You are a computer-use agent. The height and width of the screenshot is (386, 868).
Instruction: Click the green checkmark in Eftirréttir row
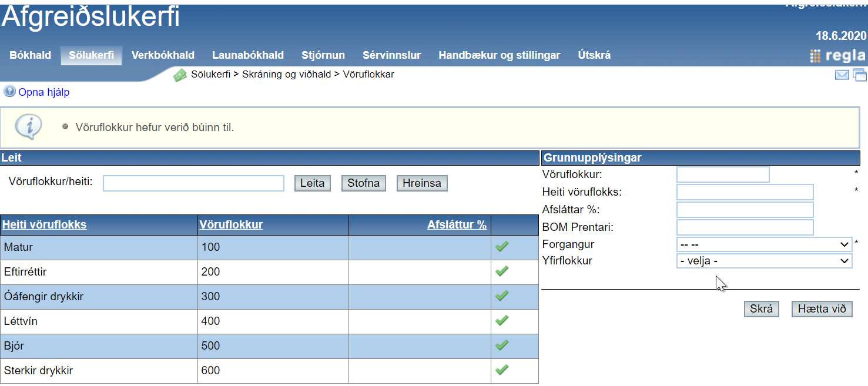click(502, 271)
